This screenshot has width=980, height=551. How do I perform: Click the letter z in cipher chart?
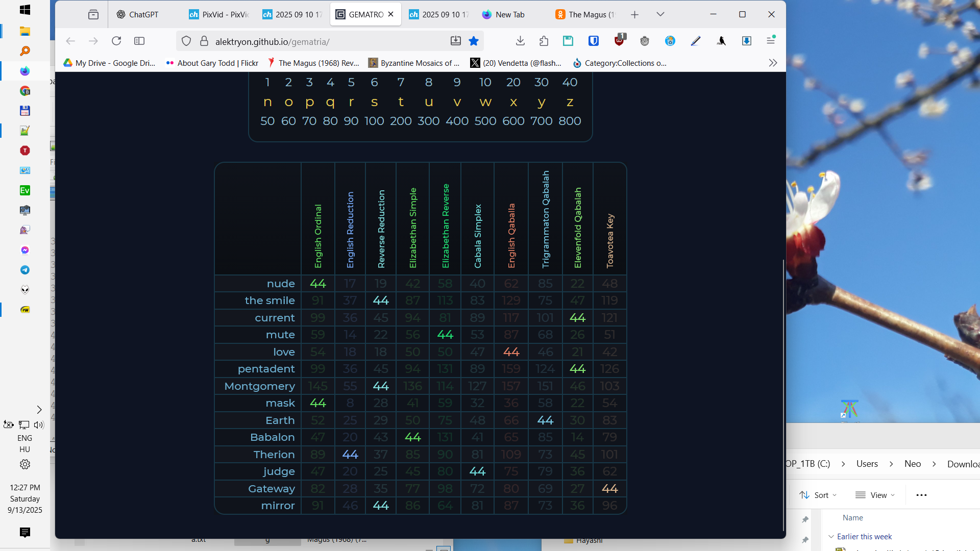(570, 102)
